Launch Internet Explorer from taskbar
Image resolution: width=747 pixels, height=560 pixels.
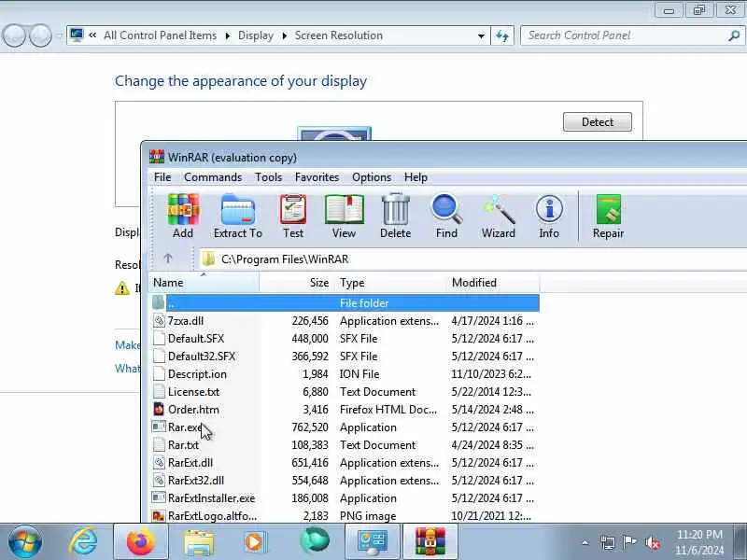(83, 542)
